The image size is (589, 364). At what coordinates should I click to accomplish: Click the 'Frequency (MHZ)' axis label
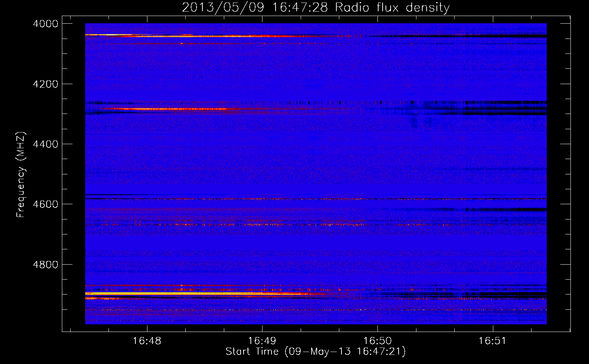21,175
